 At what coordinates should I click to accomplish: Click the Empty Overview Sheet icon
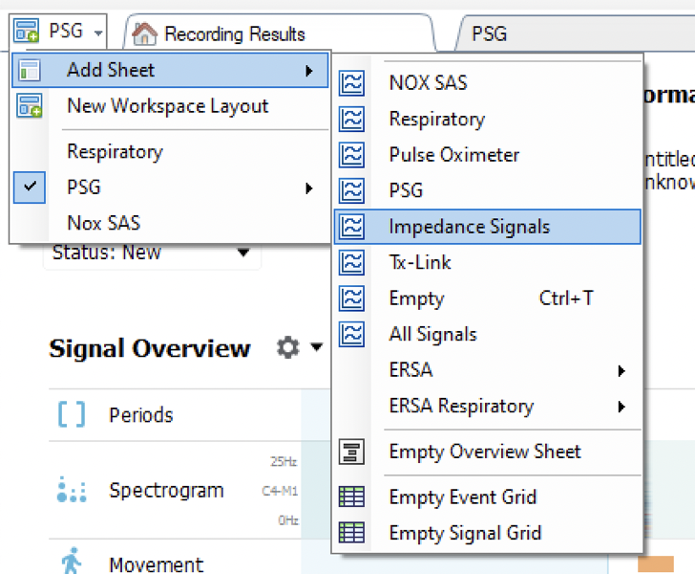[x=352, y=451]
